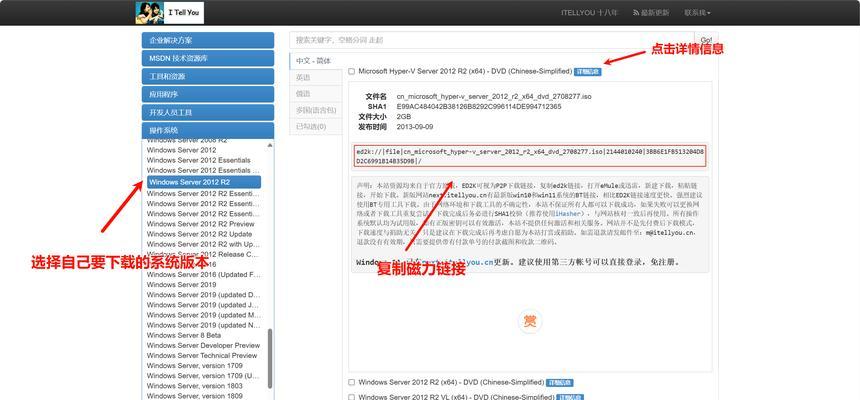Select Windows Server 2012 R2 Preview
Viewport: 860px width, 400px height.
[201, 224]
